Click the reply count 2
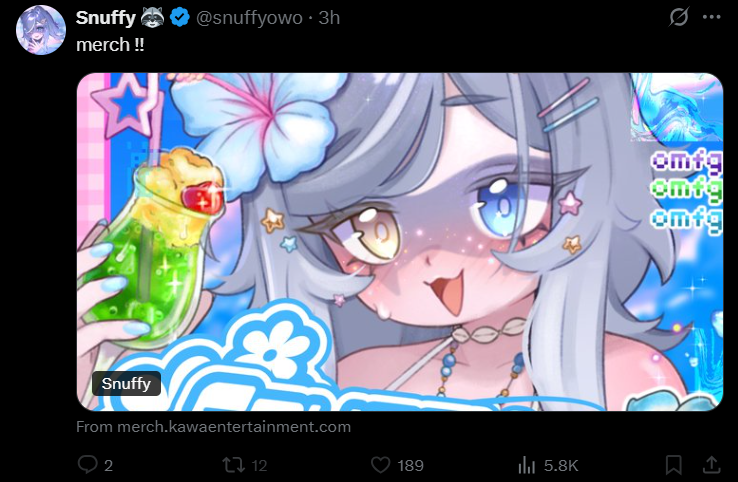 pos(108,466)
